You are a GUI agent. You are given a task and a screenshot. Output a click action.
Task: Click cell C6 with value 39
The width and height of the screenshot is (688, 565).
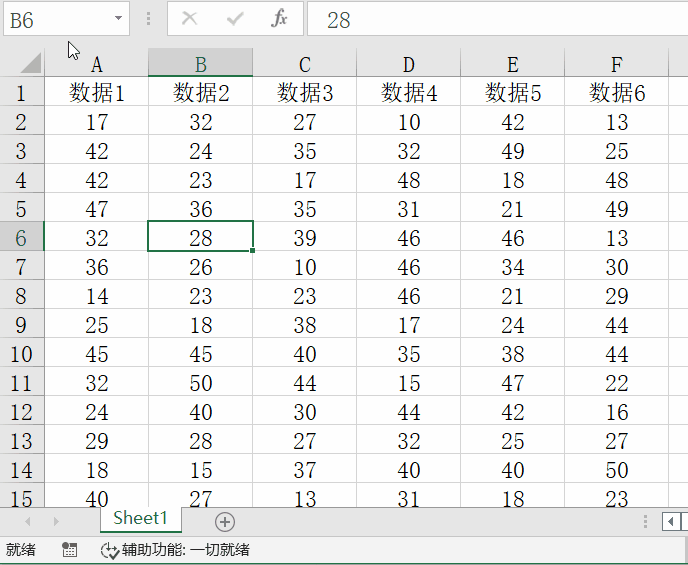tap(305, 236)
